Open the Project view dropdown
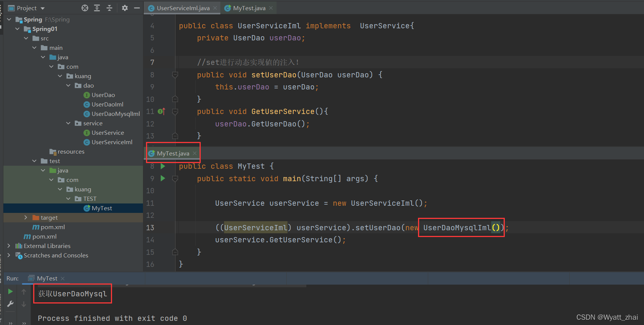The image size is (644, 325). point(43,8)
